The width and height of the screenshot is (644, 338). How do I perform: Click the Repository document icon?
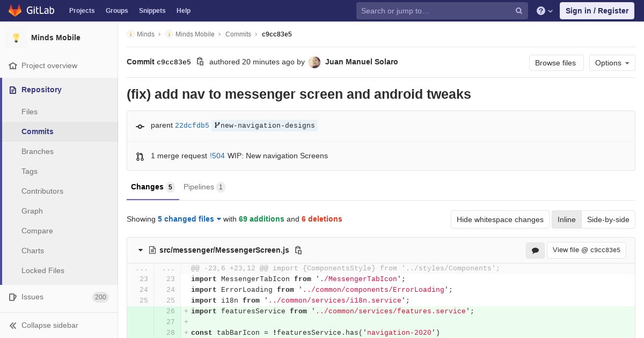click(13, 90)
